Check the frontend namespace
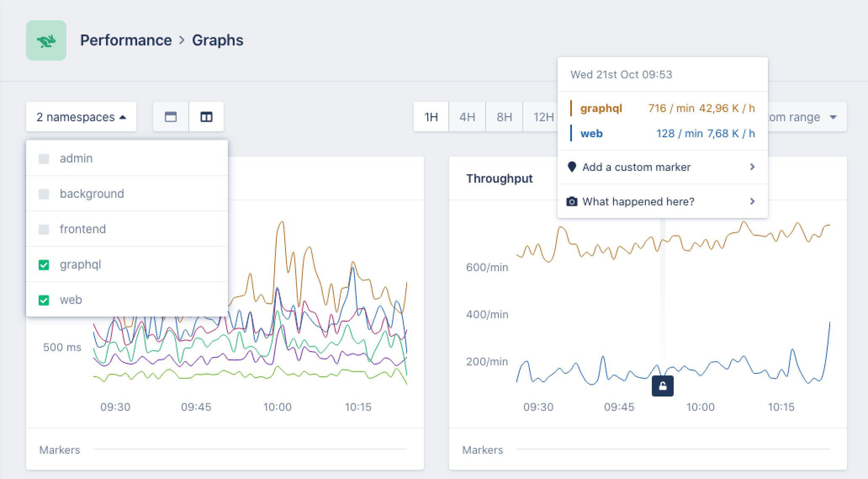The height and width of the screenshot is (479, 868). tap(44, 229)
